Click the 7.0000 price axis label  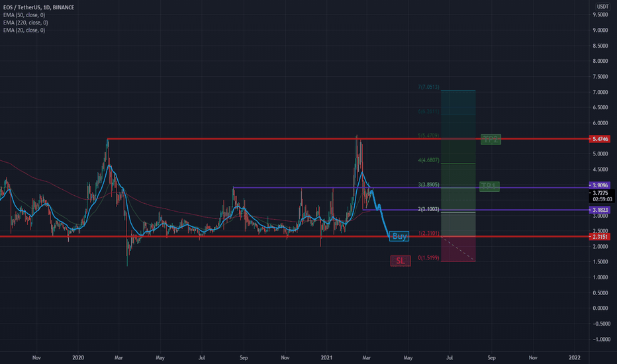click(x=600, y=92)
